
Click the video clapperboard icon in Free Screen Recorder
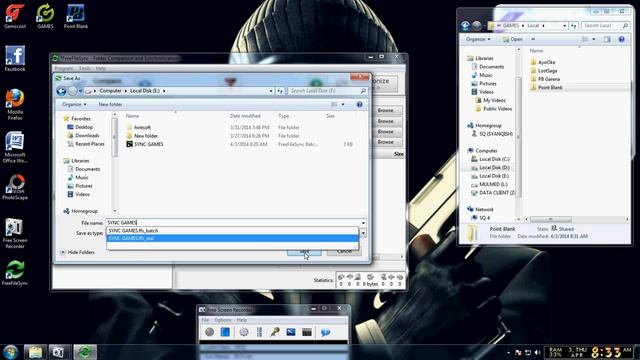307,332
